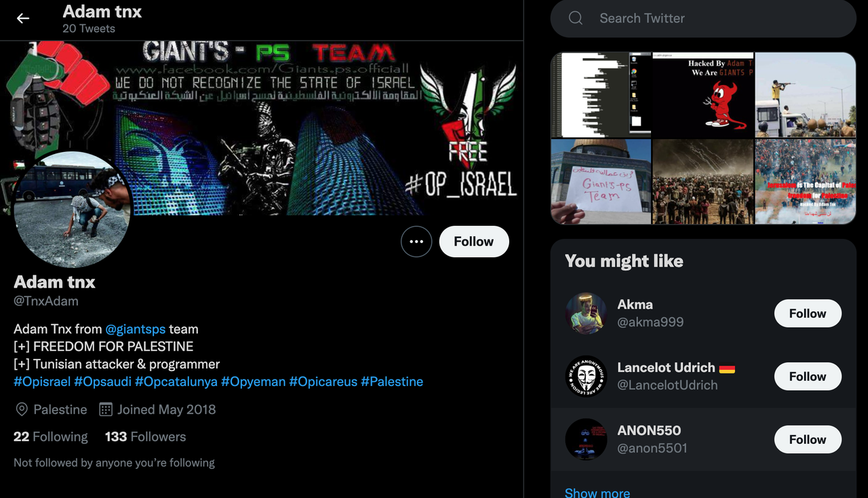Click the Lancelot Udrich display name

pyautogui.click(x=667, y=368)
